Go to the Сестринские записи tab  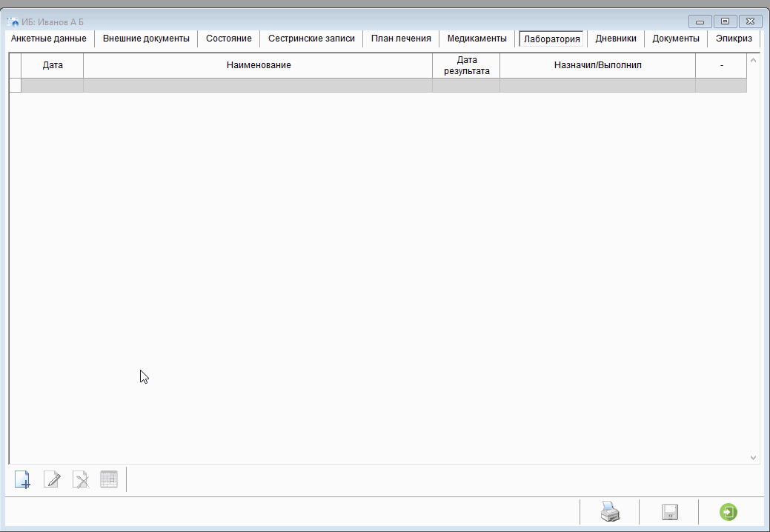pos(311,39)
